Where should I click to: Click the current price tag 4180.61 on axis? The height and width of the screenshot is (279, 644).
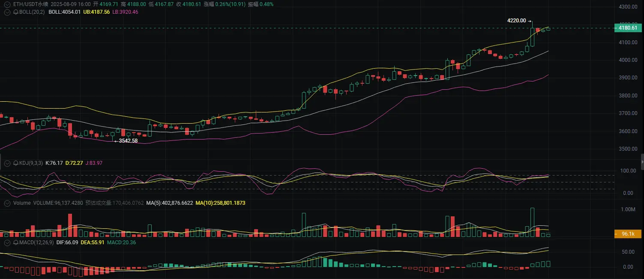(x=627, y=28)
